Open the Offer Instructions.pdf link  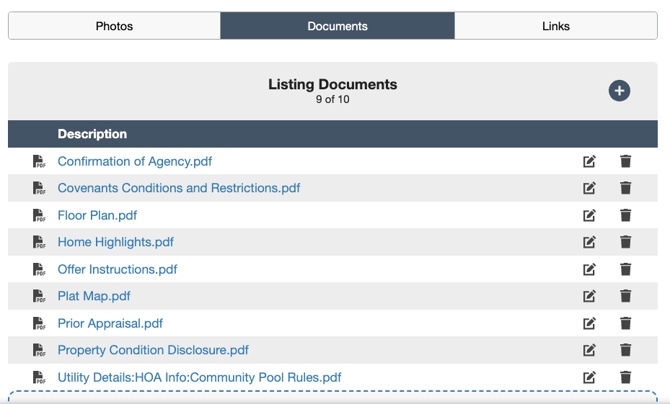[x=118, y=269]
